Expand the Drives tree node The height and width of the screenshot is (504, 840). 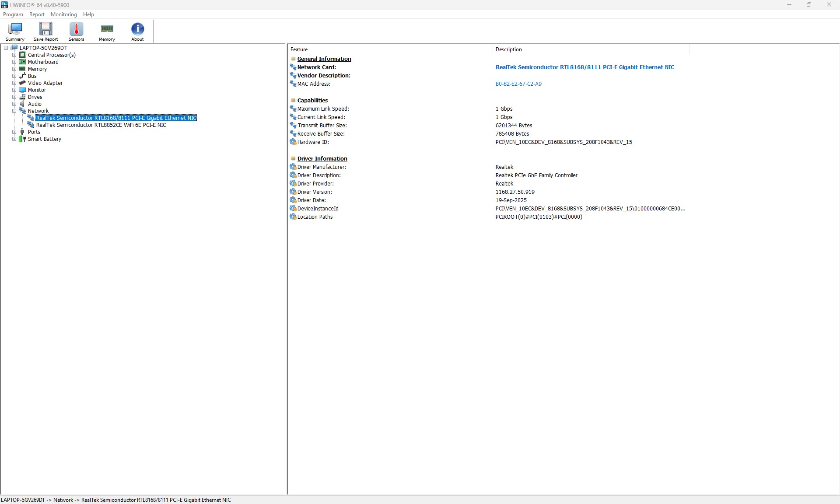pyautogui.click(x=14, y=97)
